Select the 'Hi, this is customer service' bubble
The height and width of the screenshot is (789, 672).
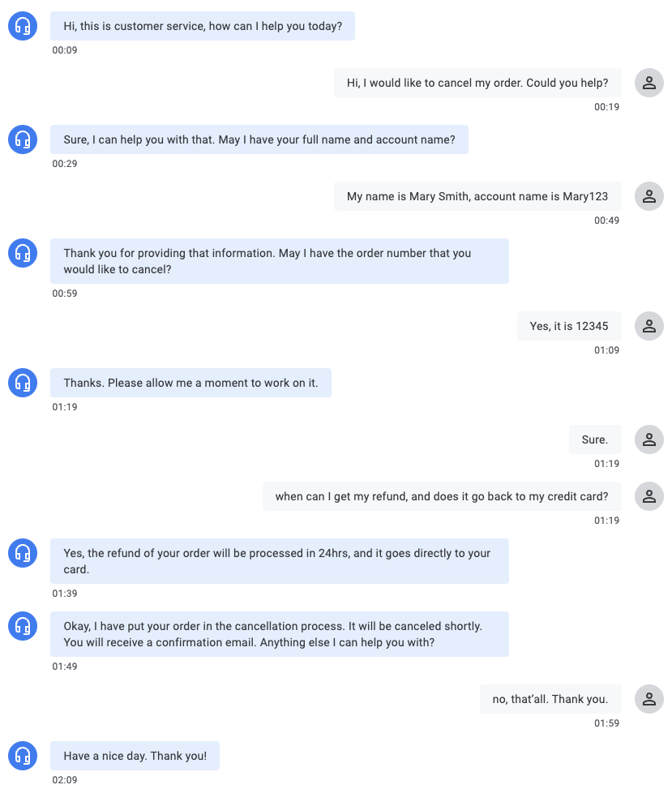(x=203, y=26)
